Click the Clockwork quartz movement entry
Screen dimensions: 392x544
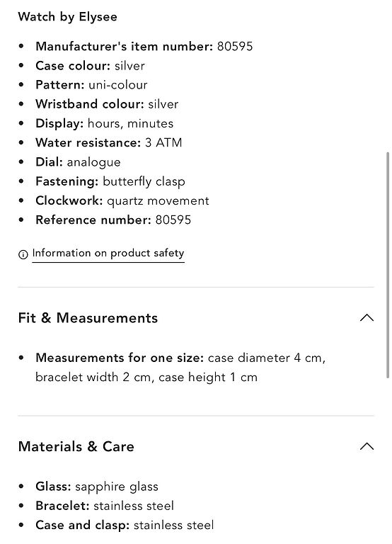tap(122, 200)
